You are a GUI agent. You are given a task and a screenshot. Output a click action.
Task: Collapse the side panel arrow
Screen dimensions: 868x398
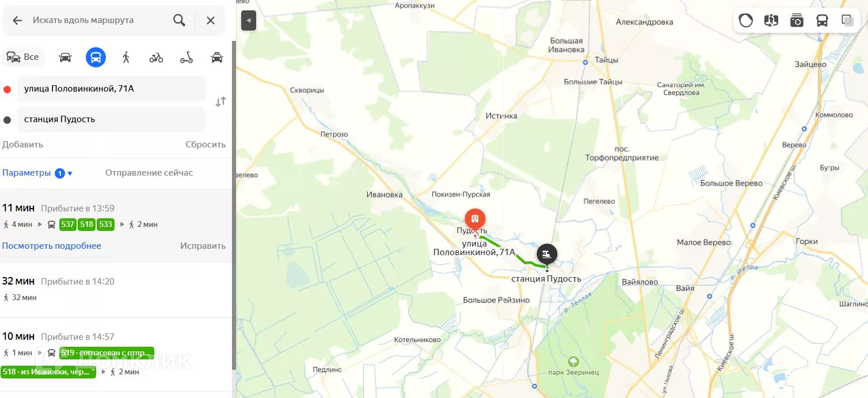tap(249, 21)
